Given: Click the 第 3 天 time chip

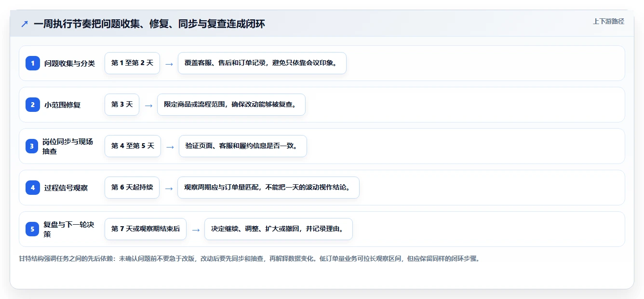Looking at the screenshot, I should 122,105.
